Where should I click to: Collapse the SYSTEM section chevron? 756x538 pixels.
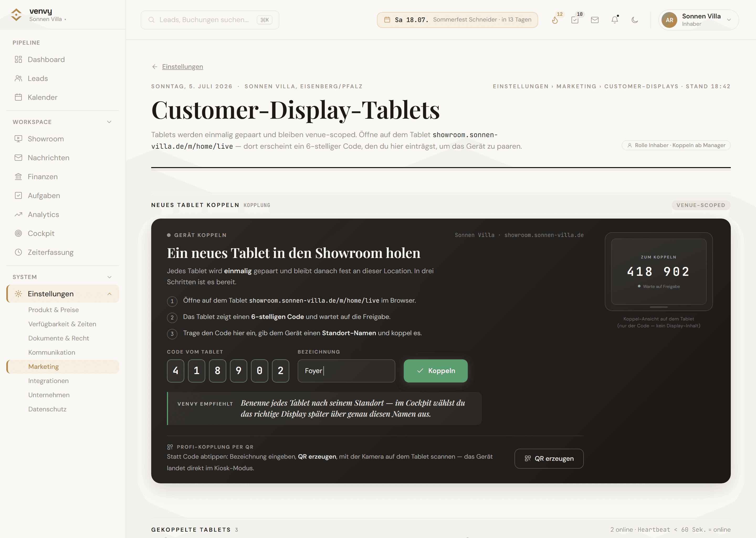(109, 277)
